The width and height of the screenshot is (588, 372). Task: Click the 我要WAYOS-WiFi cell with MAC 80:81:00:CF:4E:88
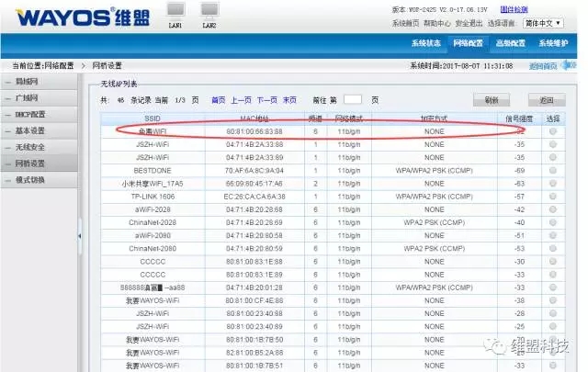pyautogui.click(x=153, y=300)
